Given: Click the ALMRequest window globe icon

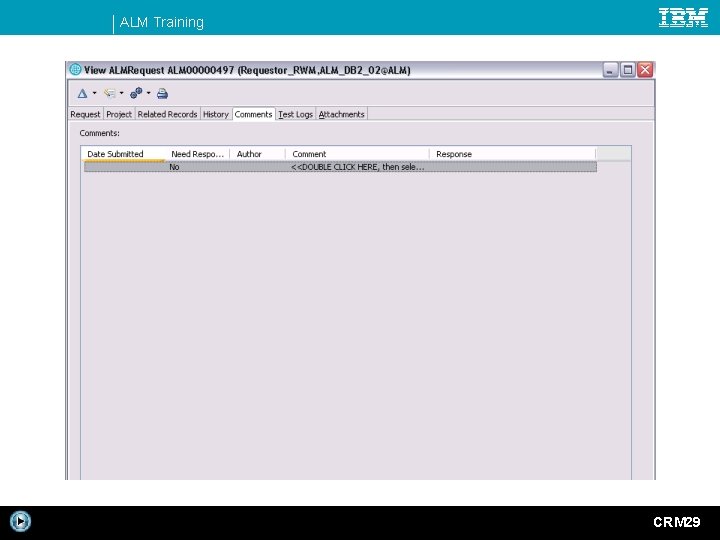Looking at the screenshot, I should [x=75, y=70].
